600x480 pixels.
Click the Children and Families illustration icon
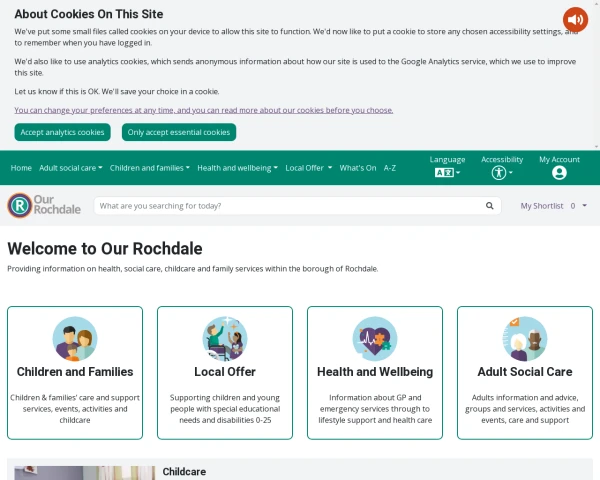point(75,339)
